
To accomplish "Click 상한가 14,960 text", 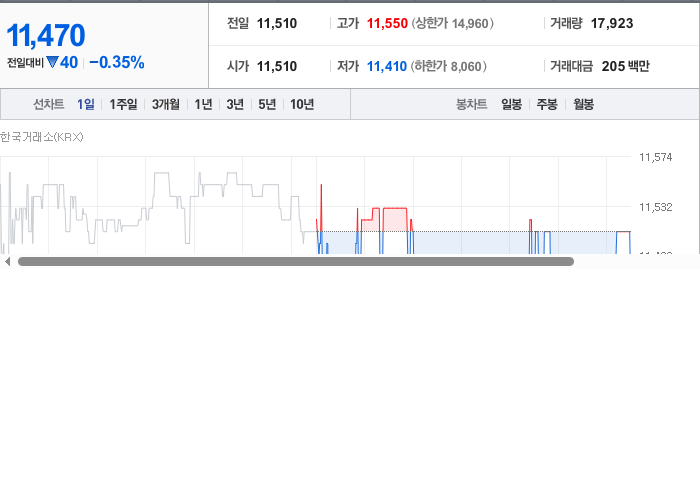I will [453, 23].
